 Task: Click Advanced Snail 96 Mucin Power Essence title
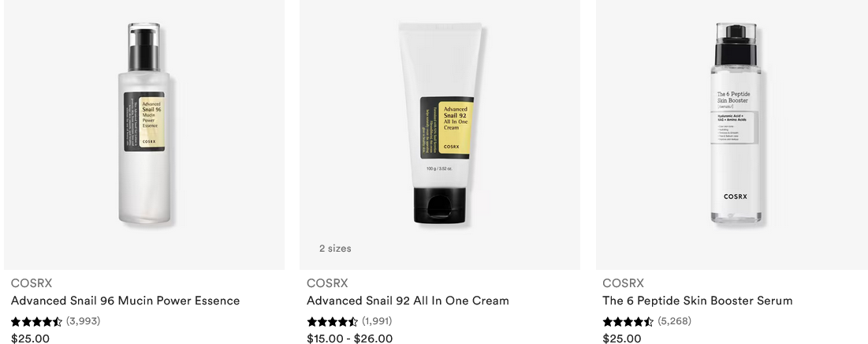[125, 301]
